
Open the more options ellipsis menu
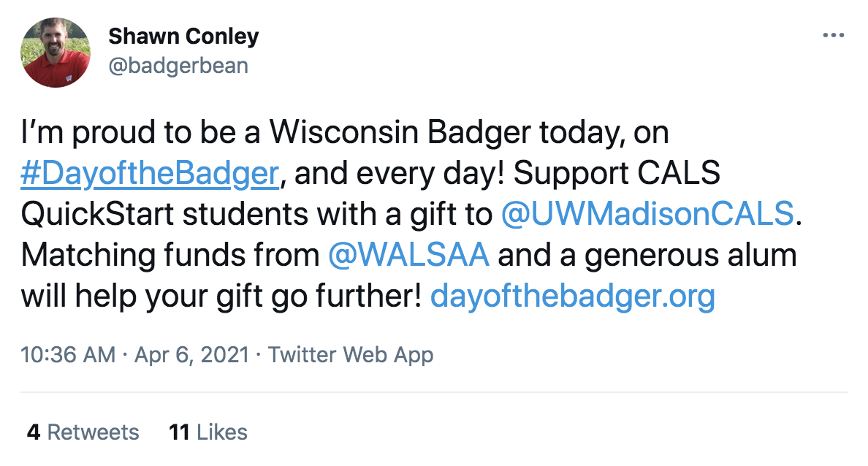coord(833,35)
